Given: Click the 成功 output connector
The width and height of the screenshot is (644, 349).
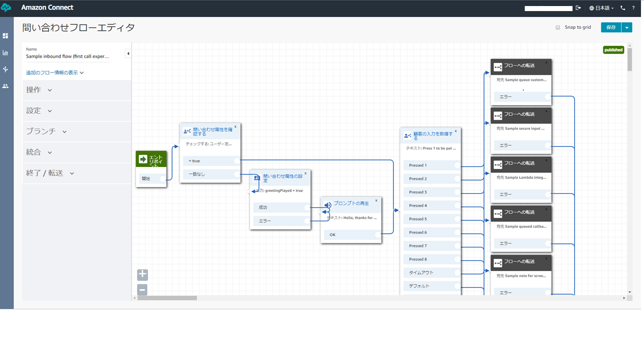Looking at the screenshot, I should 307,207.
